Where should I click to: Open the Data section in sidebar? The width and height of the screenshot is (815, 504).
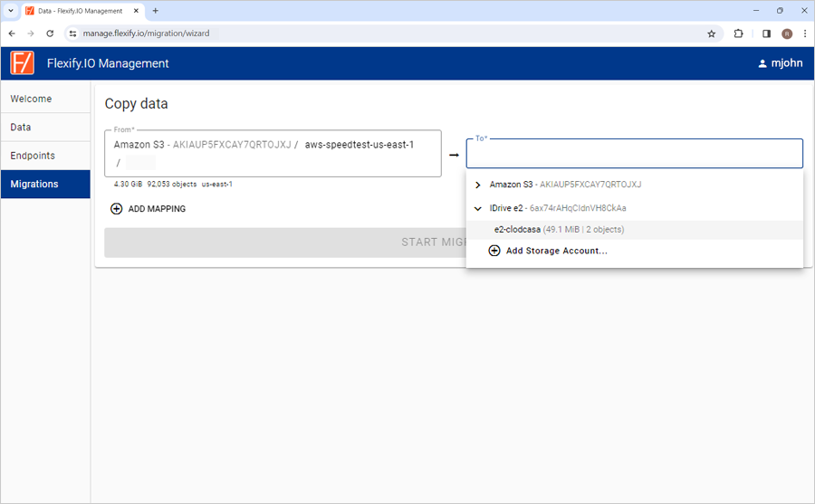[45, 128]
